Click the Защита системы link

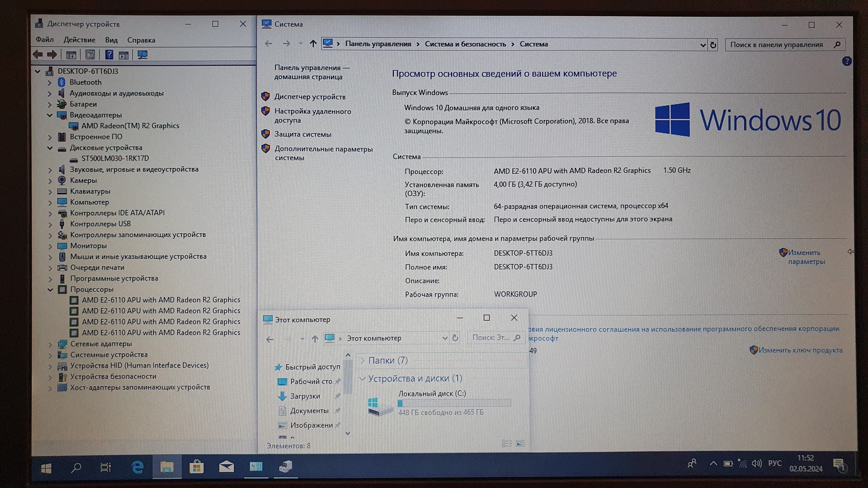coord(303,134)
